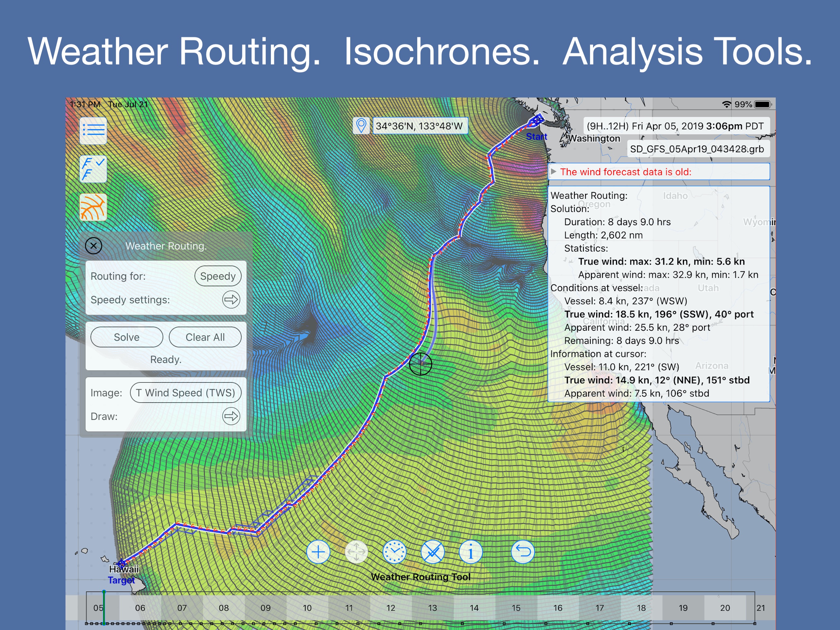The width and height of the screenshot is (840, 630).
Task: Click the Solve button
Action: 127,337
